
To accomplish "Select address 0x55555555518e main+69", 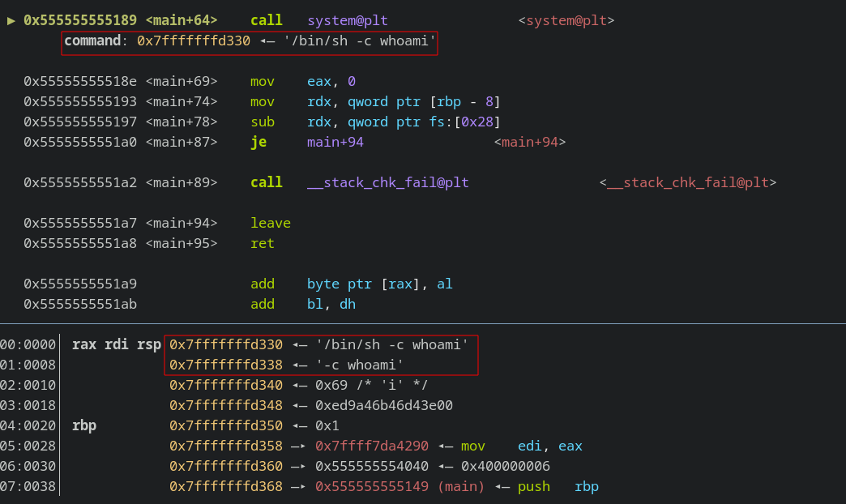I will pyautogui.click(x=80, y=82).
